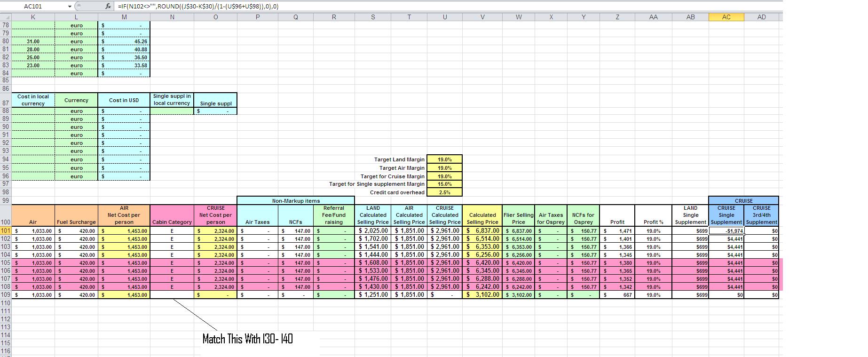The image size is (868, 357).
Task: Click the Non-Markup items header cell
Action: click(296, 200)
